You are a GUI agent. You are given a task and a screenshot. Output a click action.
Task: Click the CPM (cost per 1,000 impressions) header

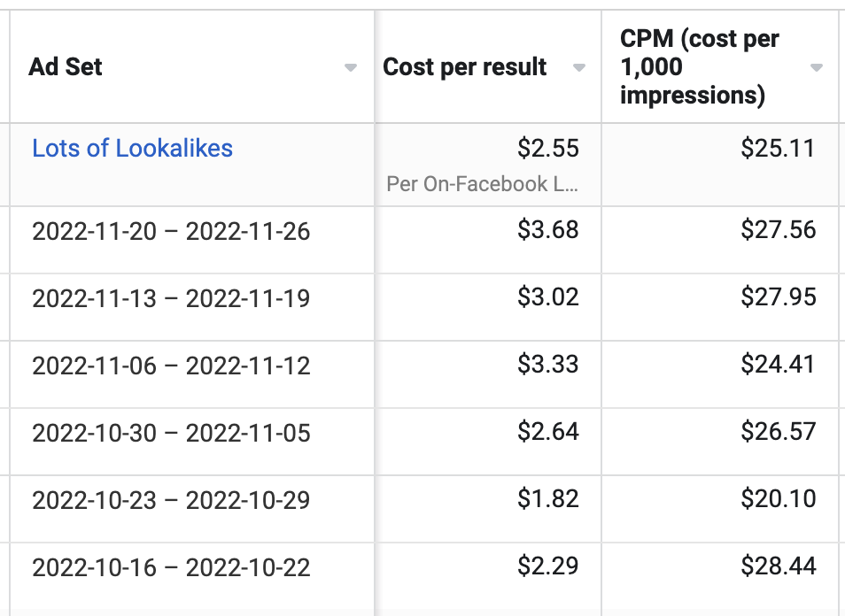pos(700,66)
